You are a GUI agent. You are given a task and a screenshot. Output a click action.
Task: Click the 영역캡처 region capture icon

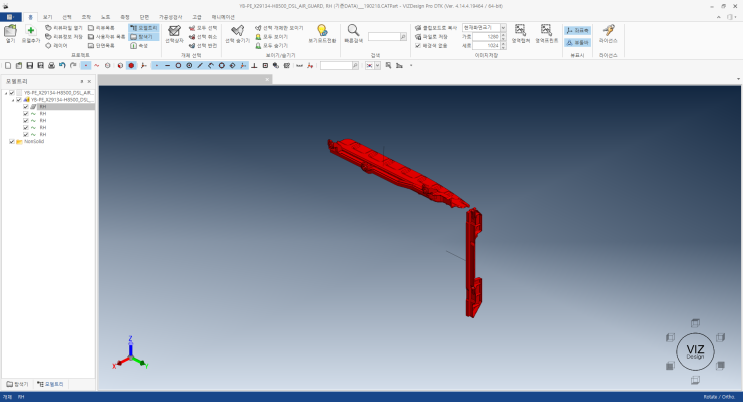pos(520,30)
